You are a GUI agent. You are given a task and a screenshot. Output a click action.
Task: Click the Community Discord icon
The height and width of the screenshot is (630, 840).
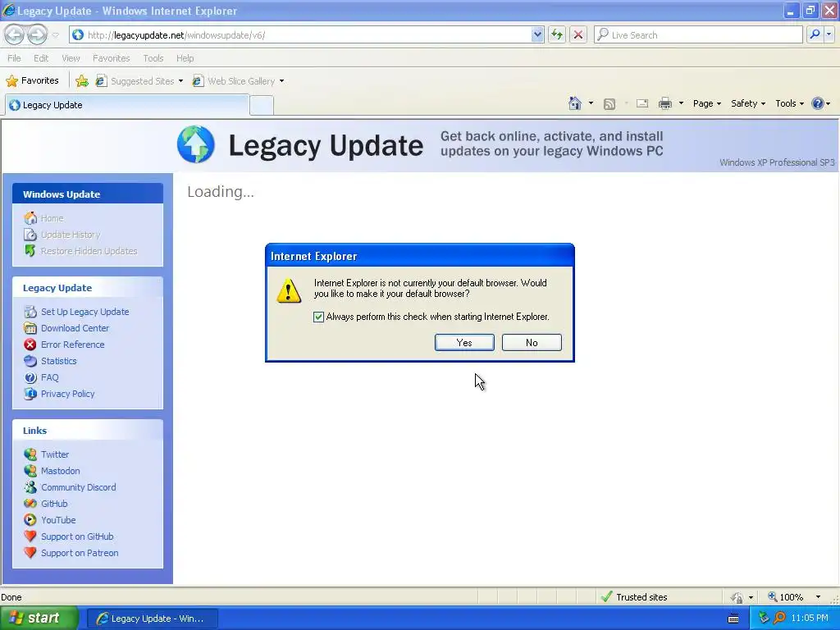pyautogui.click(x=30, y=487)
